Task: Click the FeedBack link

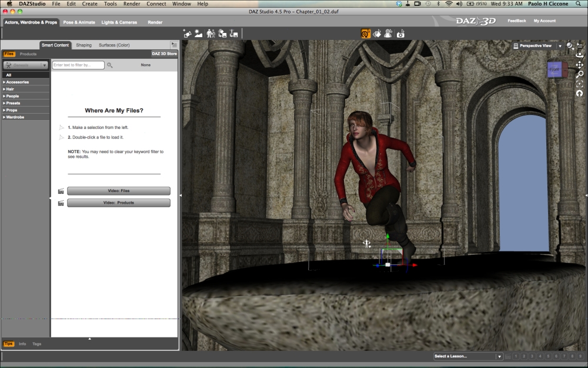Action: (x=517, y=21)
